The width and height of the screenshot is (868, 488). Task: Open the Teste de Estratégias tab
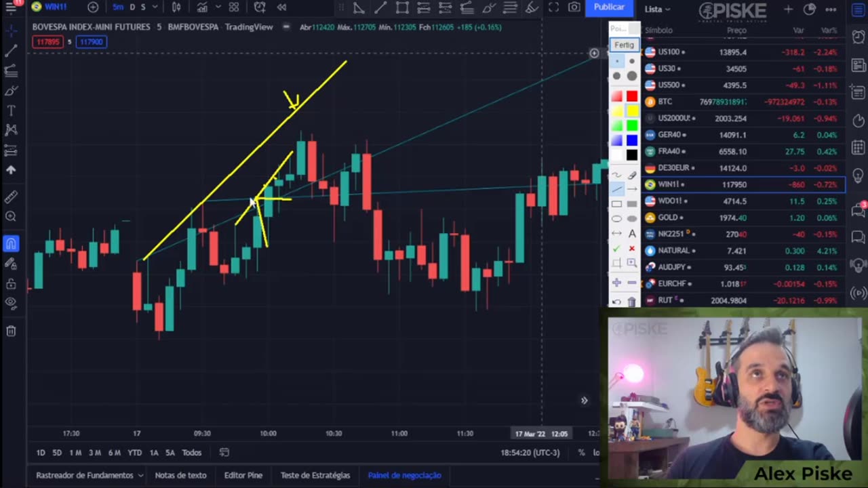315,475
